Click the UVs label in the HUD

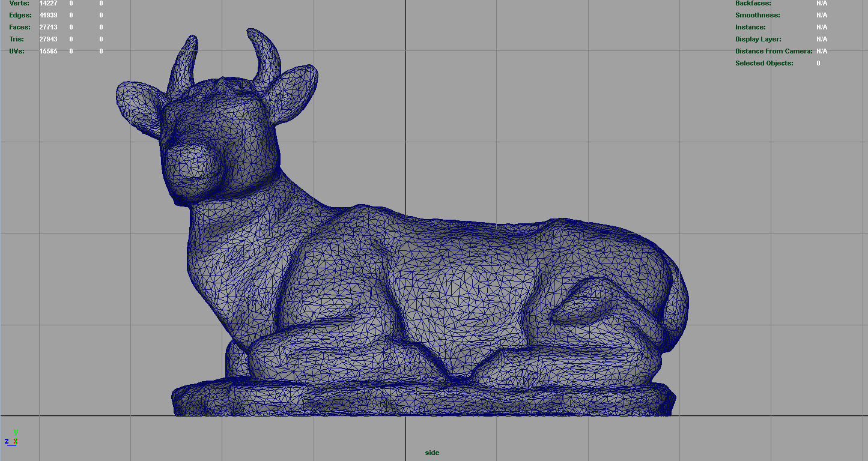click(17, 51)
